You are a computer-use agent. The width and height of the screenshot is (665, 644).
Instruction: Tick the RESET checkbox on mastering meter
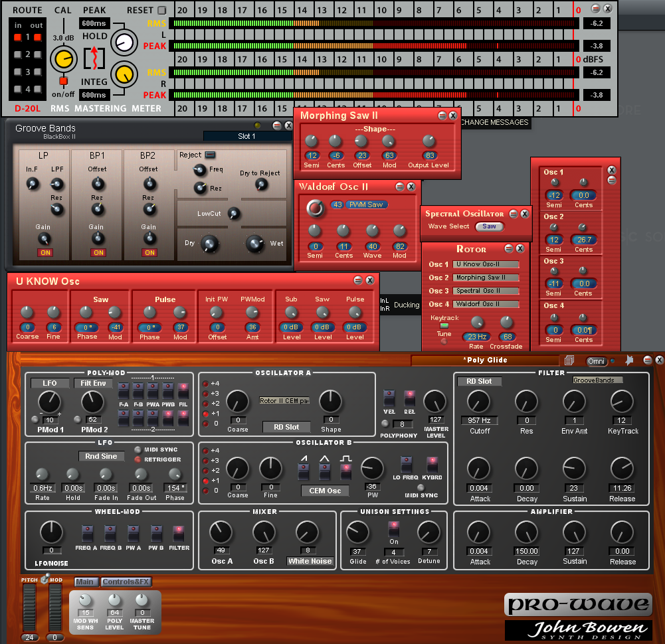(162, 10)
